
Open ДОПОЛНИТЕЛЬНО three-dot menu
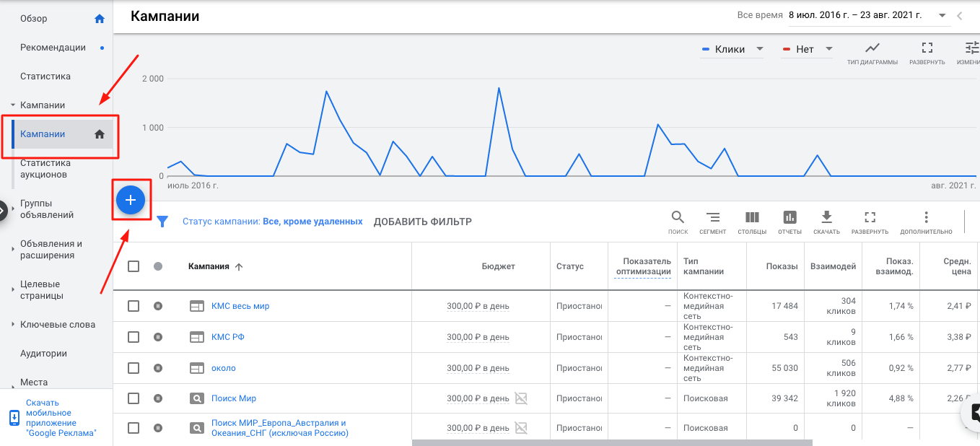tap(926, 217)
